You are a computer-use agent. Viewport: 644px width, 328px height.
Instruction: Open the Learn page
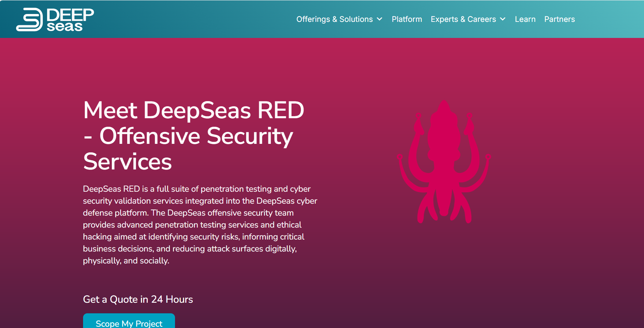[x=525, y=19]
